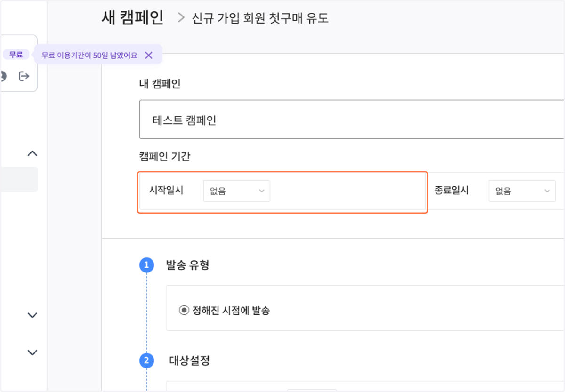
Task: Click the 새 캠페인 breadcrumb title
Action: [132, 18]
